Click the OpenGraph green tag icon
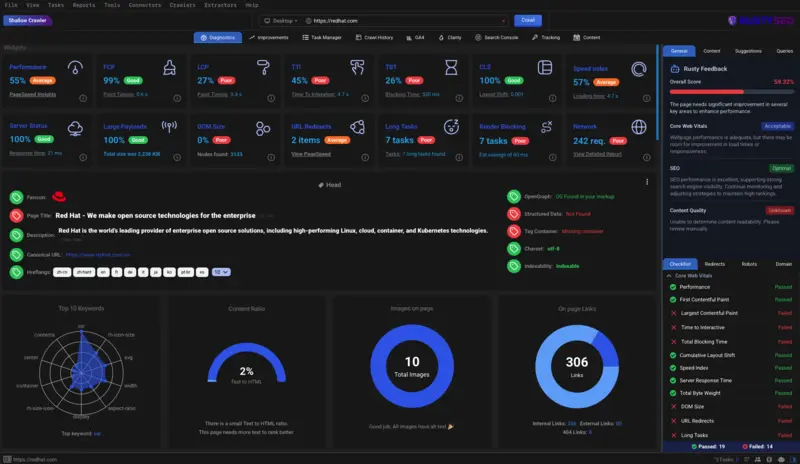Image resolution: width=800 pixels, height=464 pixels. coord(514,197)
